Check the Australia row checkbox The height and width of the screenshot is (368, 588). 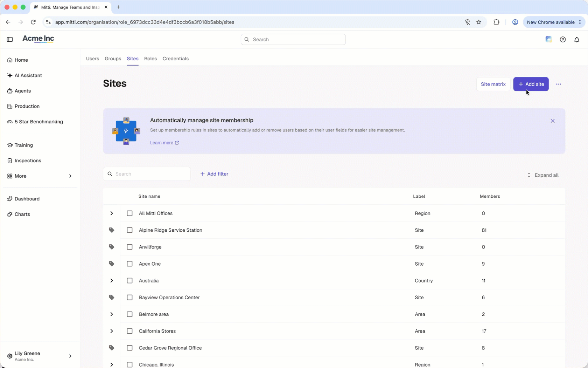click(130, 281)
